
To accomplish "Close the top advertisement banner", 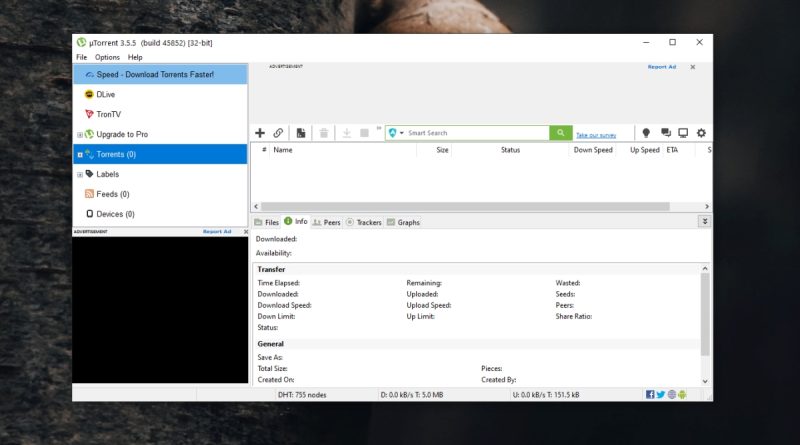I will (693, 67).
